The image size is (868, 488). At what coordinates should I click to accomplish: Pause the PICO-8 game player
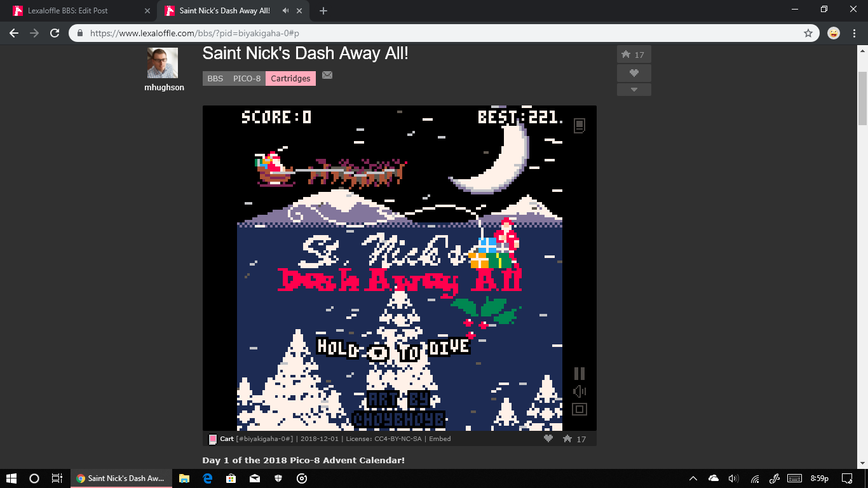coord(579,374)
